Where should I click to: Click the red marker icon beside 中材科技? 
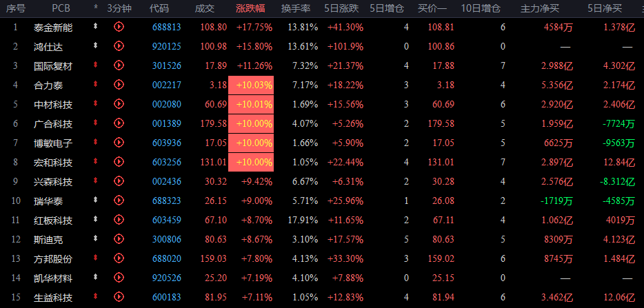pos(96,103)
